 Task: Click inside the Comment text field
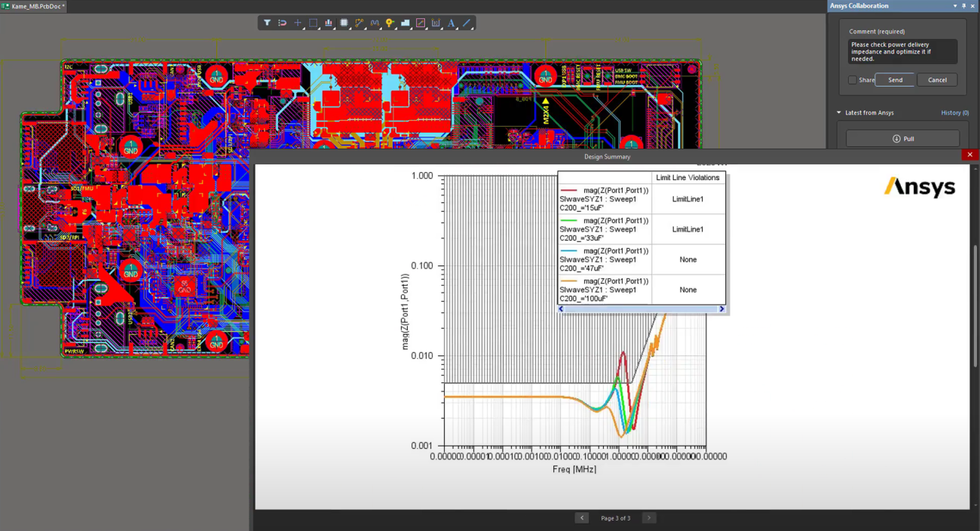(902, 51)
